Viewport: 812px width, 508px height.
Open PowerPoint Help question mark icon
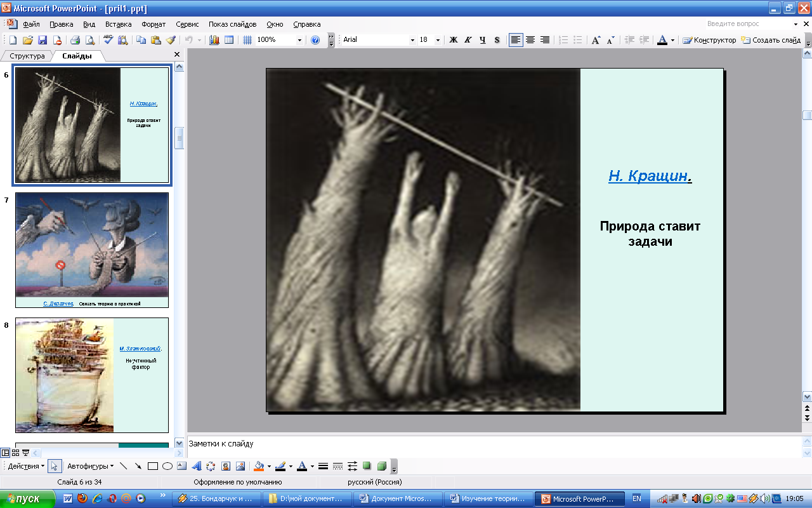coord(316,40)
